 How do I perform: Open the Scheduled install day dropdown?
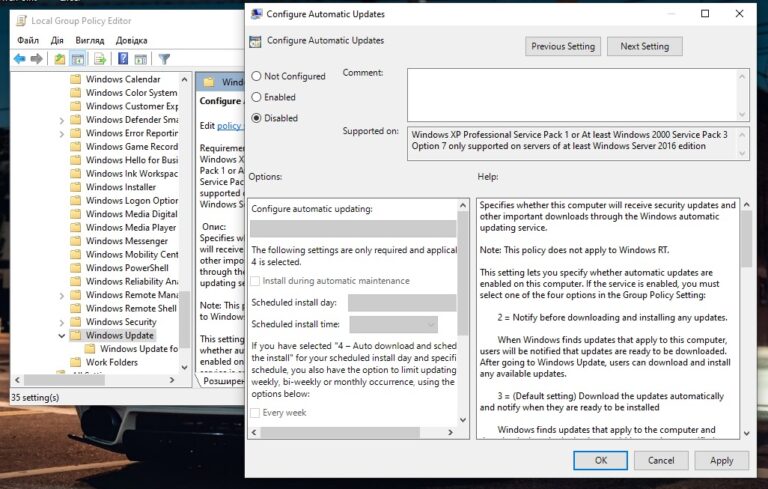[402, 302]
